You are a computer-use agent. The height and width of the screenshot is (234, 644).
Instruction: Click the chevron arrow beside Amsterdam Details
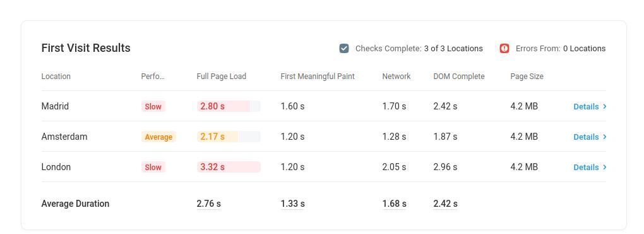tap(605, 137)
